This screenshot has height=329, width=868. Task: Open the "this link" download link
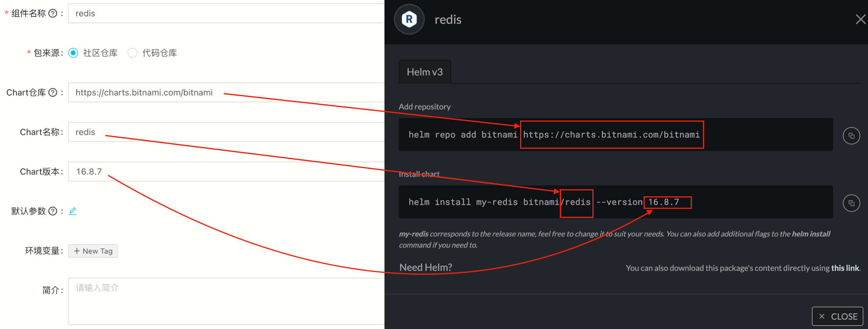point(845,268)
